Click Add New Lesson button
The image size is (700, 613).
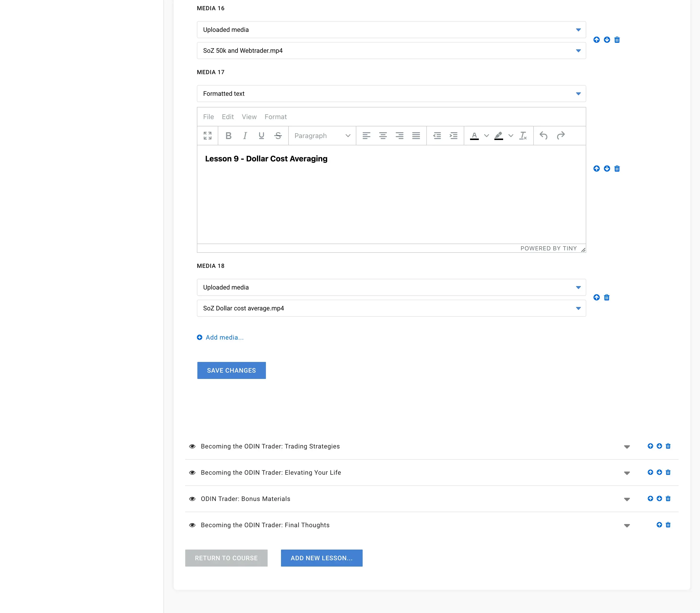[x=322, y=558]
